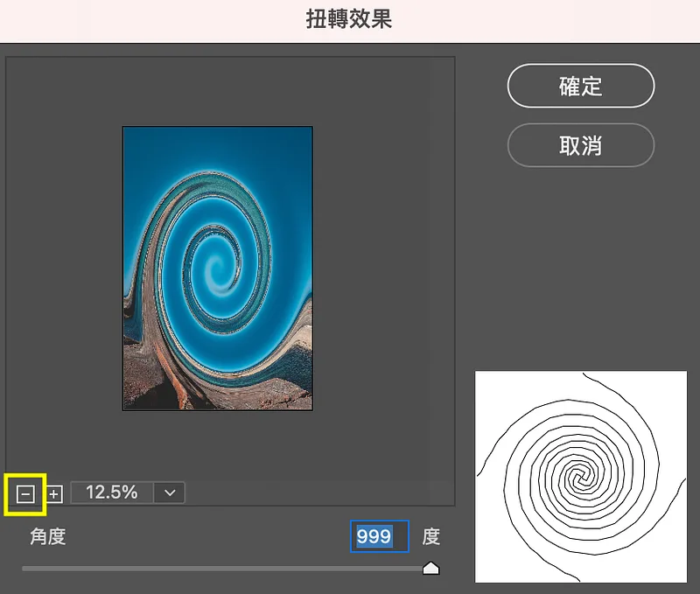The image size is (700, 594).
Task: Click the 扭轉效果 dialog title
Action: (x=349, y=19)
